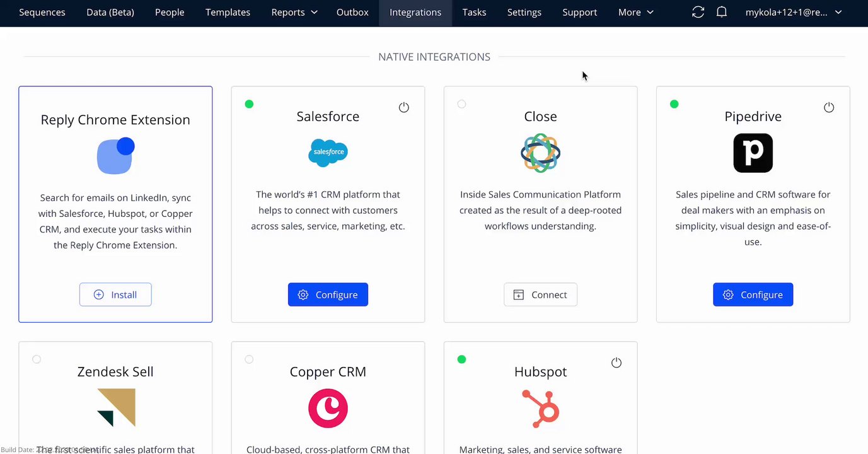Open the notifications bell
This screenshot has height=454, width=868.
coord(722,13)
